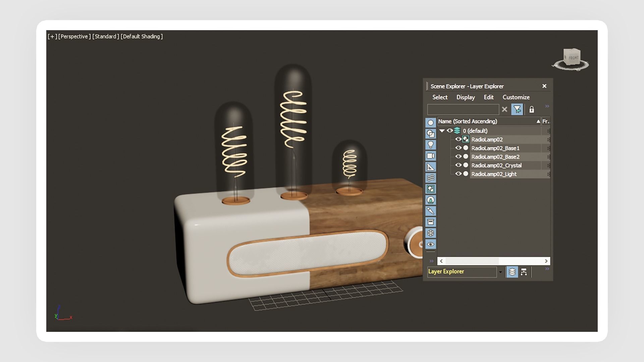Click the [Perspective] viewport label
This screenshot has width=644, height=362.
pos(74,37)
